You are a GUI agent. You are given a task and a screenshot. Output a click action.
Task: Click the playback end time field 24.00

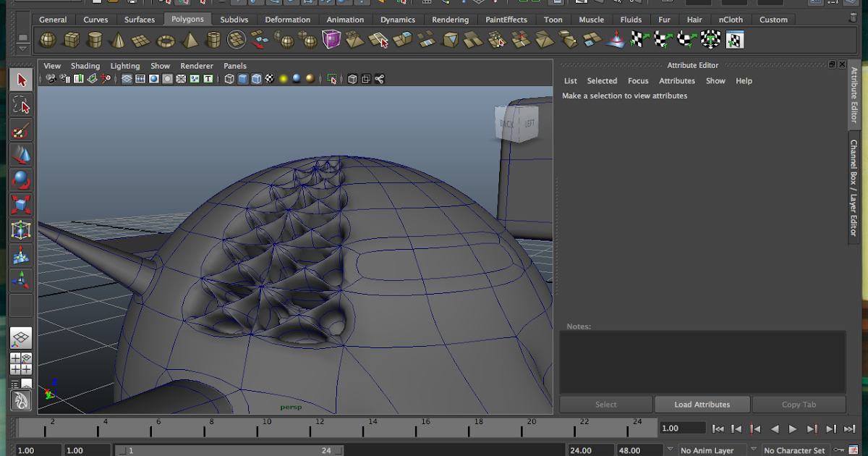pyautogui.click(x=590, y=450)
